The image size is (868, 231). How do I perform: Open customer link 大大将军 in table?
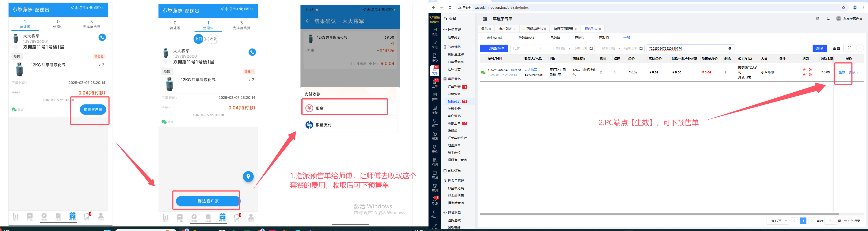click(531, 70)
